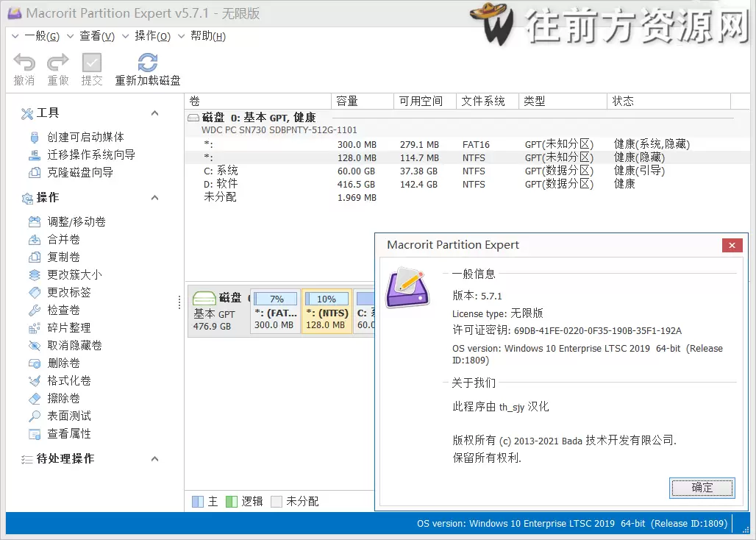Collapse the 操作 operations section
756x540 pixels.
pyautogui.click(x=154, y=198)
